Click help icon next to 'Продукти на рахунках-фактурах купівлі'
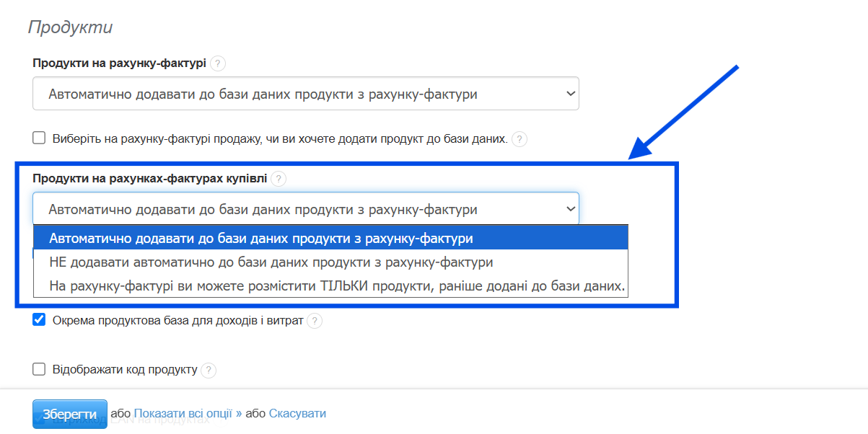The image size is (868, 434). click(x=279, y=178)
